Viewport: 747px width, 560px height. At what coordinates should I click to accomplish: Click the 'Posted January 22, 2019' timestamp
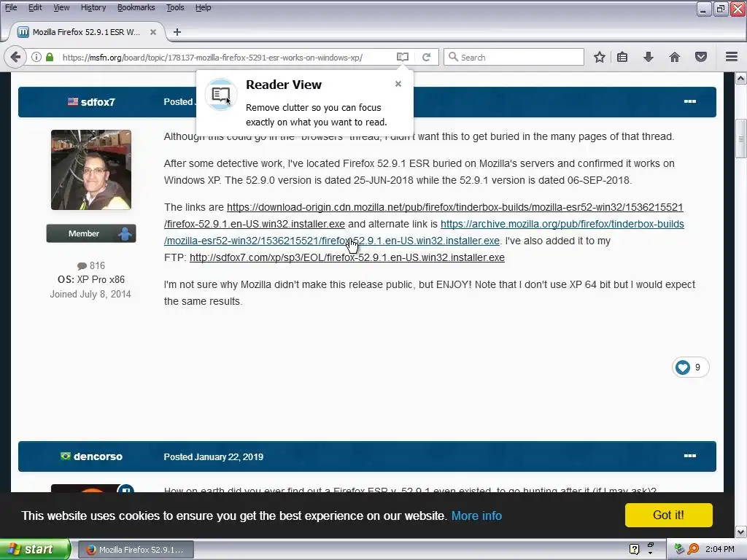214,456
